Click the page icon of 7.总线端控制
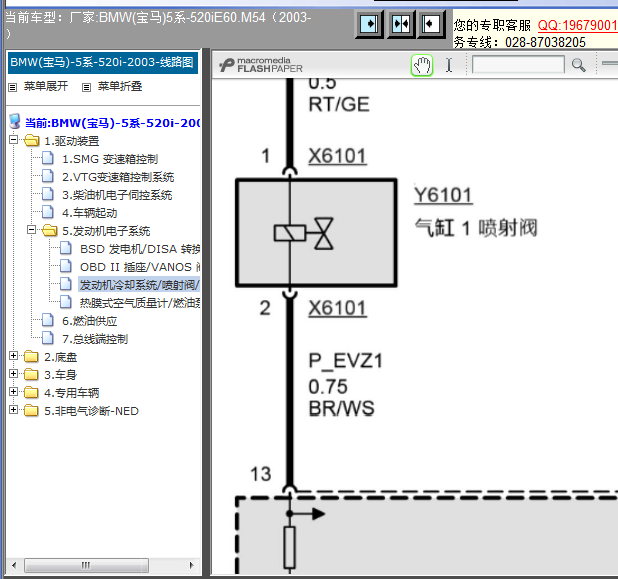The width and height of the screenshot is (618, 579). [48, 338]
